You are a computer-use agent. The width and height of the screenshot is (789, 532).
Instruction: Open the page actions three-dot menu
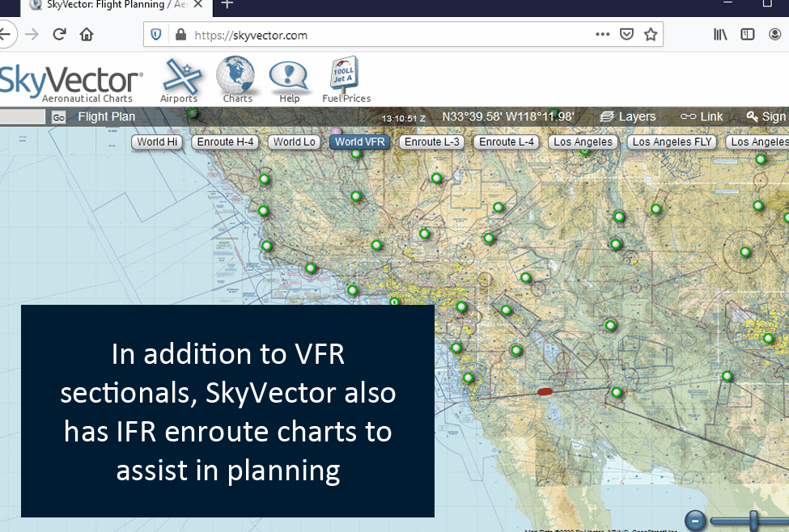(602, 34)
